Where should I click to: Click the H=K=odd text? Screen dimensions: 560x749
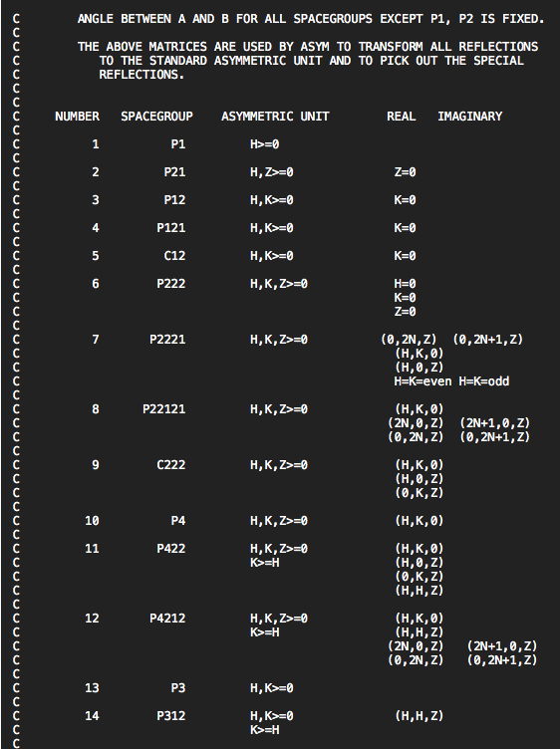484,381
